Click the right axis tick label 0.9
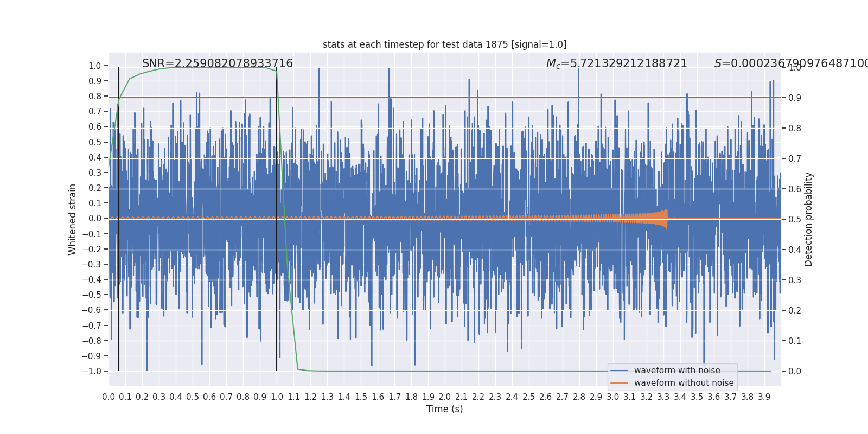Image resolution: width=868 pixels, height=434 pixels. tap(795, 98)
